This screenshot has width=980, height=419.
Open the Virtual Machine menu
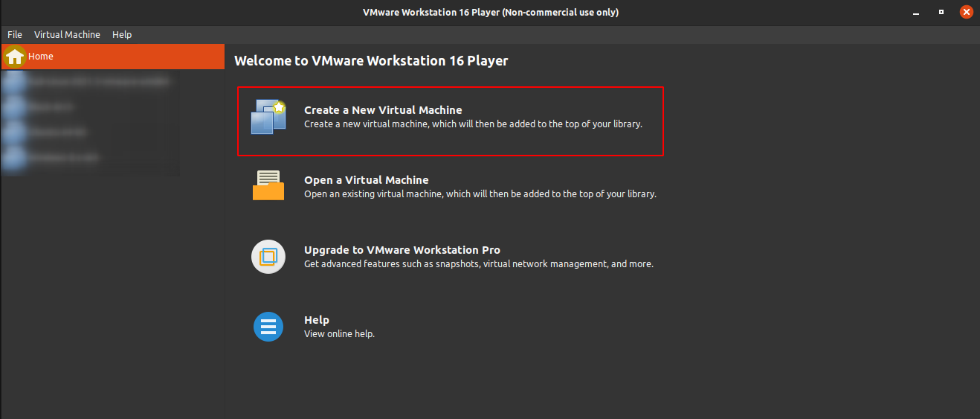click(67, 34)
